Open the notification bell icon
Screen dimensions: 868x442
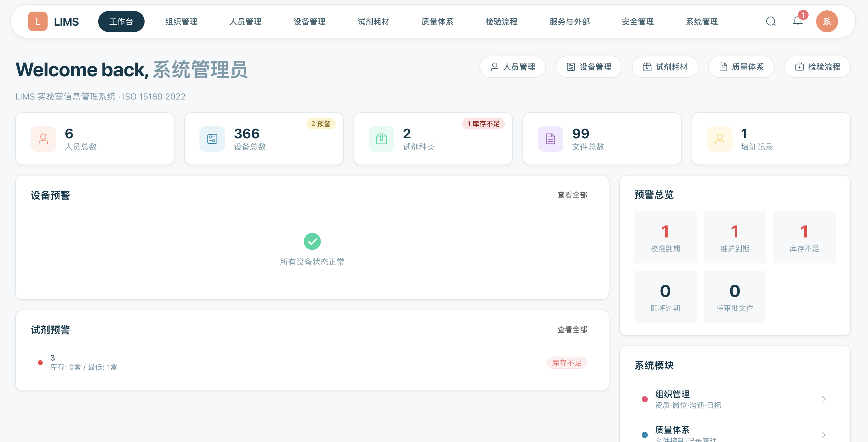click(x=798, y=21)
